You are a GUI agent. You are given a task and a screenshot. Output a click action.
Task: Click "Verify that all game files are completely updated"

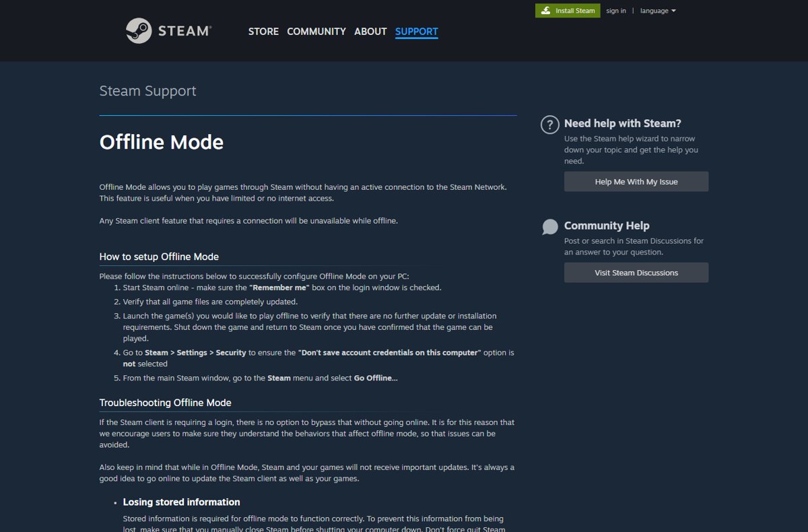210,302
